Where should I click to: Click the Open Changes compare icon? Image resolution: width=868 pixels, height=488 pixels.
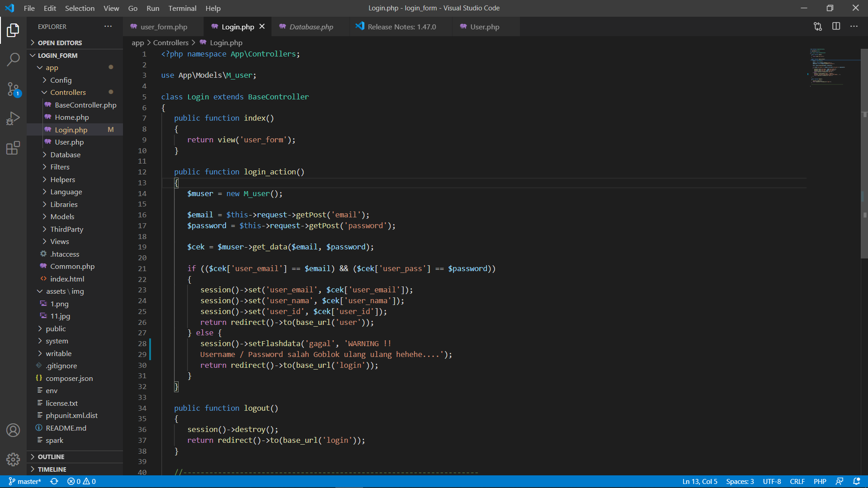click(x=818, y=27)
